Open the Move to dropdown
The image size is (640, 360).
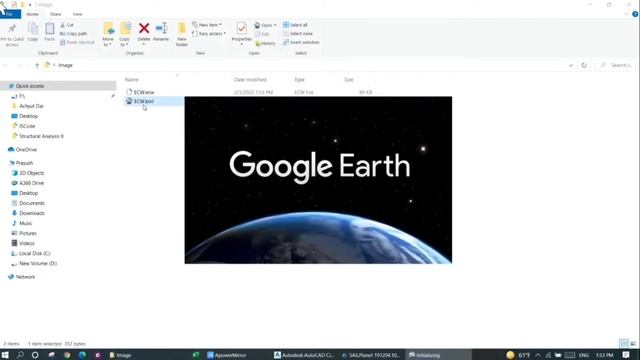point(108,35)
